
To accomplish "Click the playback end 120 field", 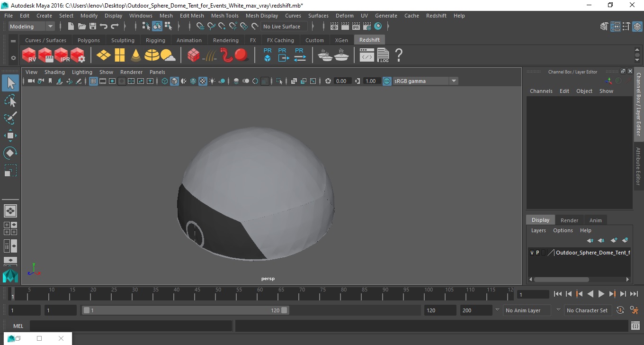I will point(440,310).
